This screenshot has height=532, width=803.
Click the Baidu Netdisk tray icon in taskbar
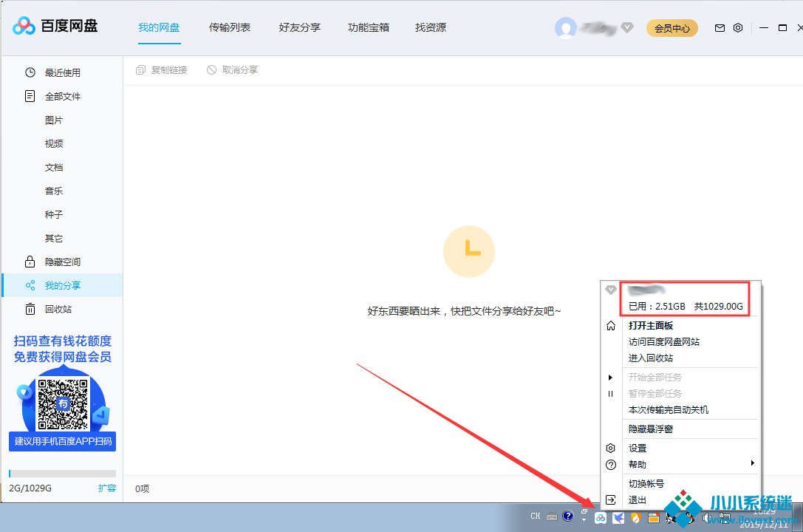601,517
